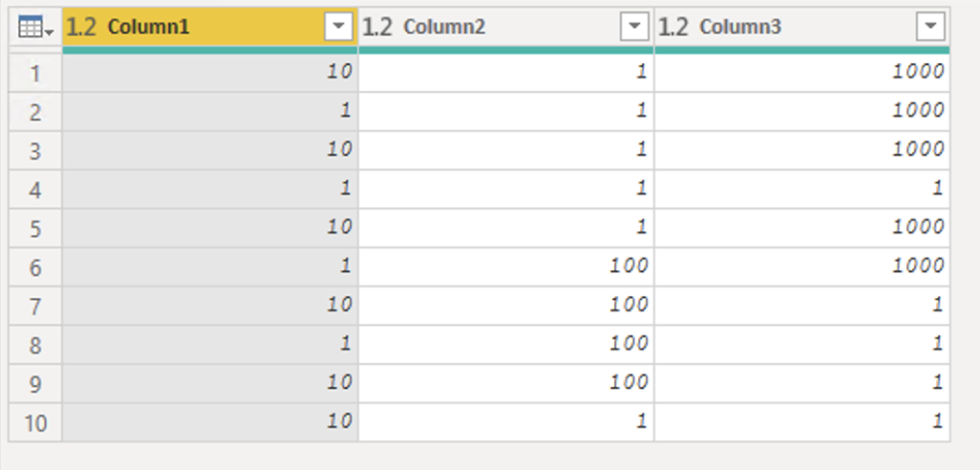This screenshot has width=980, height=470.
Task: Click Column3 cell in row 9
Action: pyautogui.click(x=802, y=384)
